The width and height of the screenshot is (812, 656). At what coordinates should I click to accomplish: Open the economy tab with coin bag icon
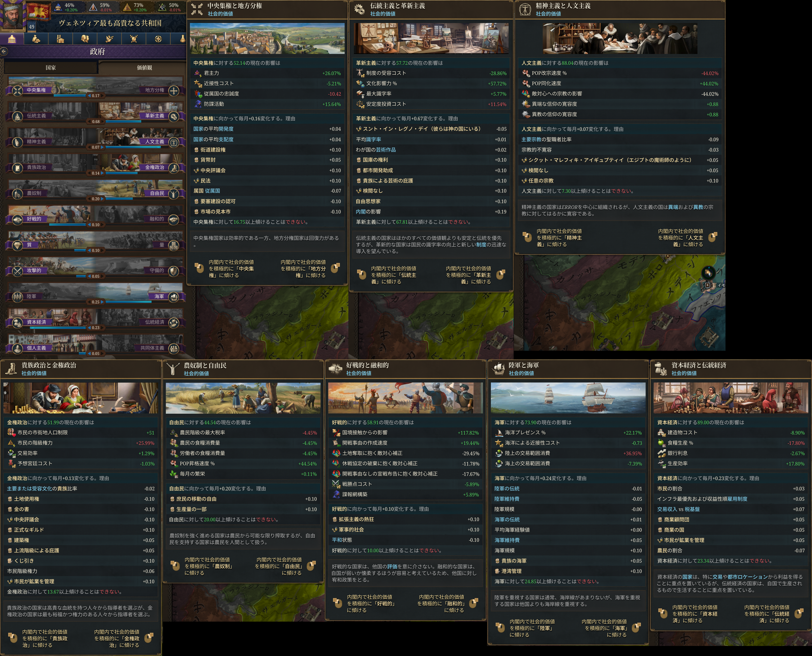coord(36,39)
